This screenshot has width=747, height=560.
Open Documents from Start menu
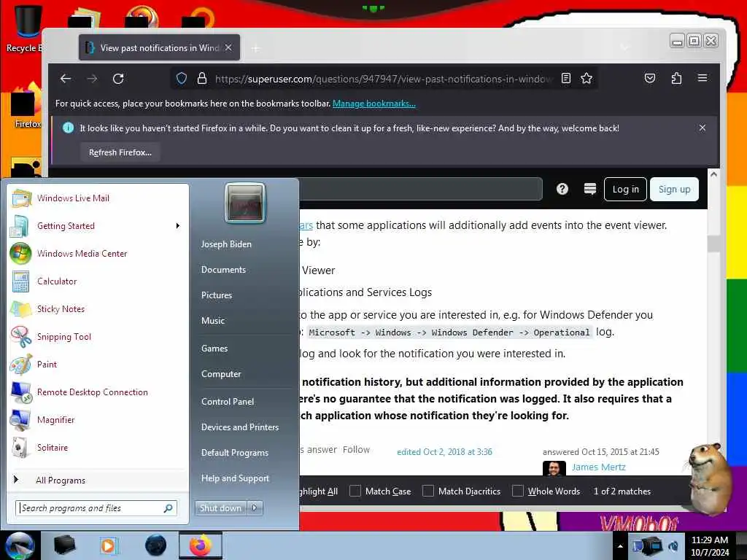tap(223, 270)
